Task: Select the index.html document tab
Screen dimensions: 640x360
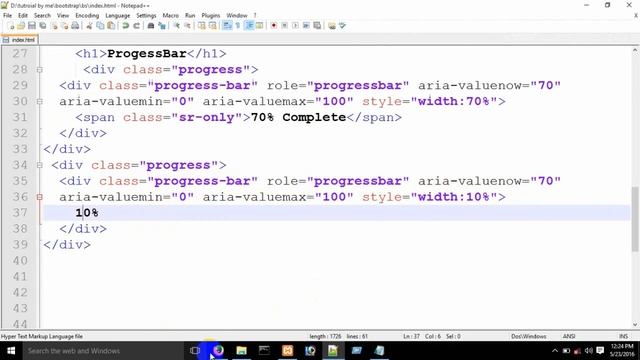Action: point(20,40)
